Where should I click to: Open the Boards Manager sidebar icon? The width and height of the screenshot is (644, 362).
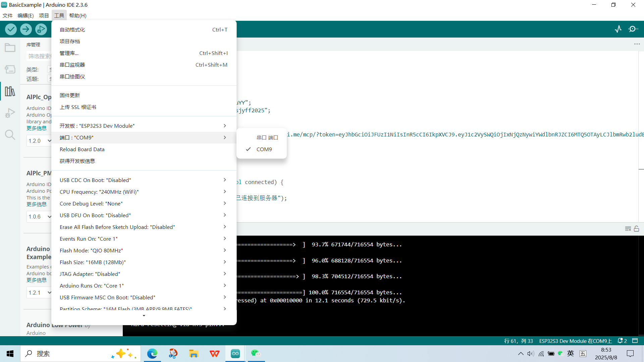point(10,69)
